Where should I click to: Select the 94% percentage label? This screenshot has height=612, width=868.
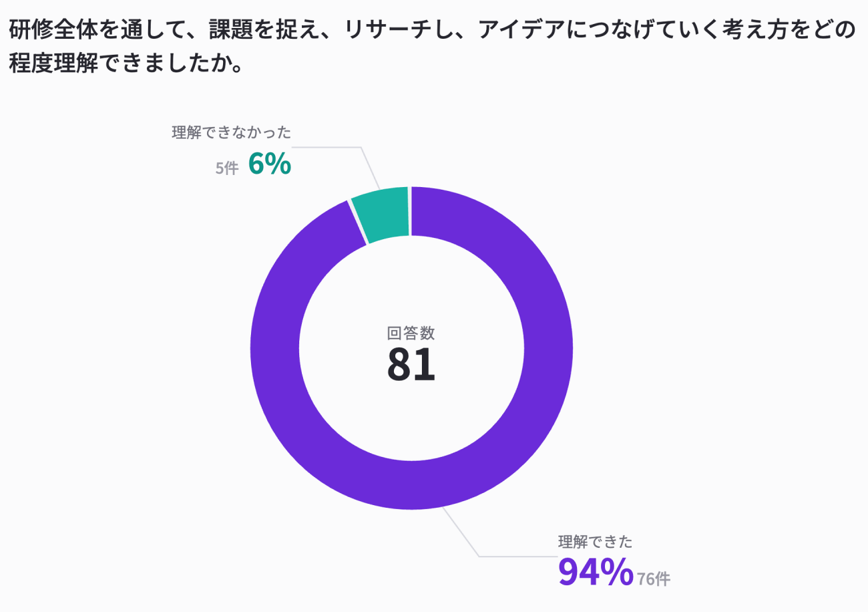click(x=595, y=572)
